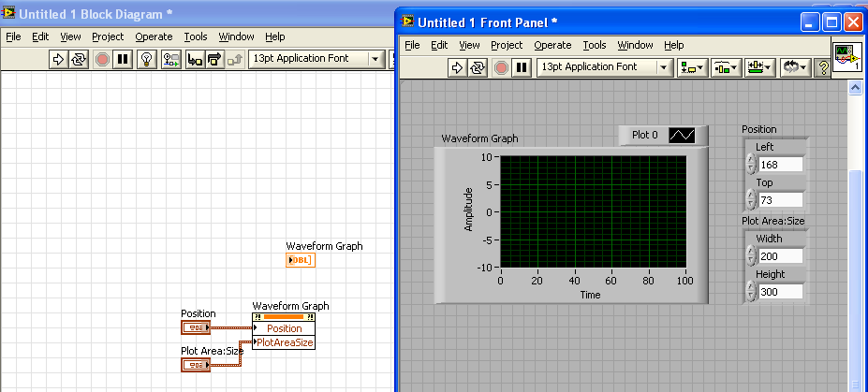
Task: Click Run Continuously in Front Panel toolbar
Action: click(477, 67)
